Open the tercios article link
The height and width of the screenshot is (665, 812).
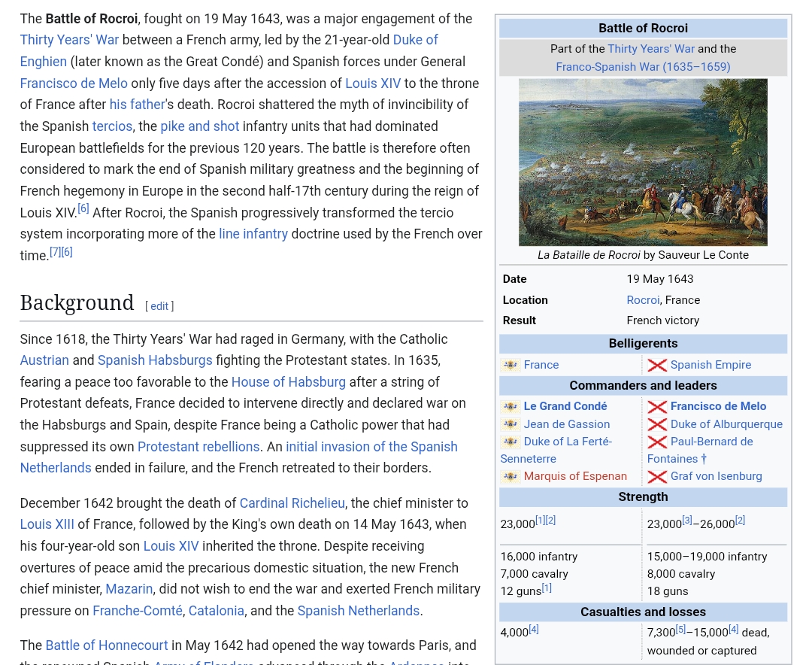pyautogui.click(x=112, y=126)
